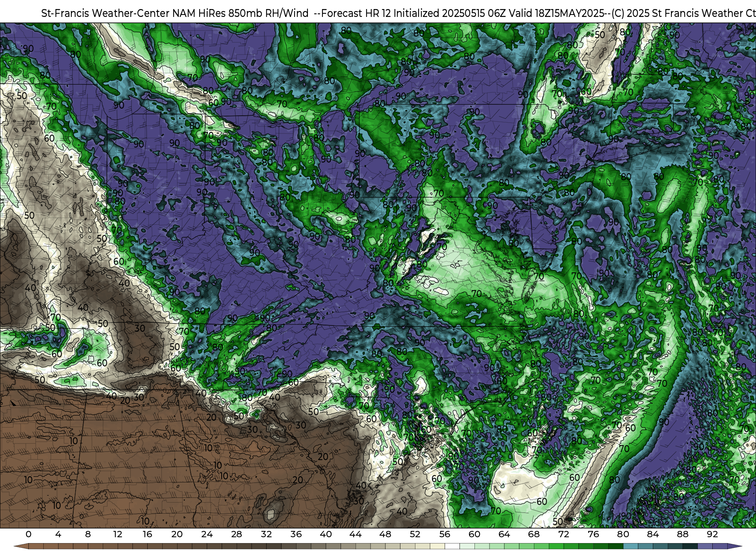756x551 pixels.
Task: Click the colorbar tick label '80'
Action: pos(623,534)
